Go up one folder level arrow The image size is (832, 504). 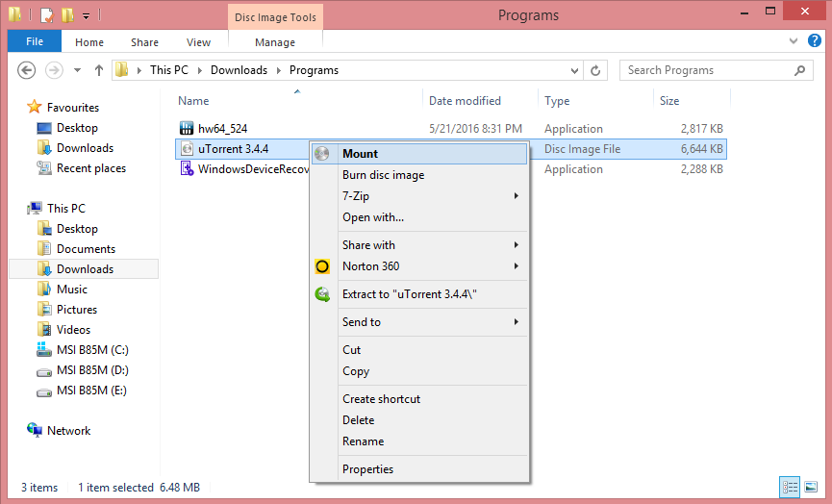point(99,70)
